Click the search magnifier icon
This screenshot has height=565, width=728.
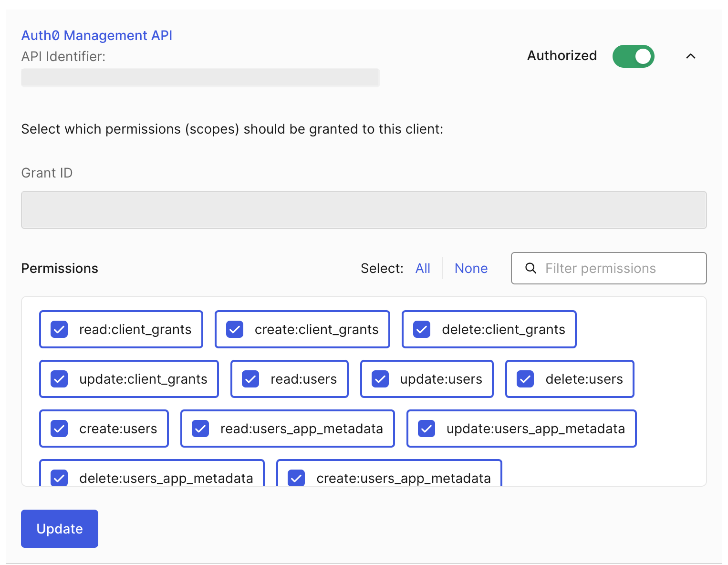click(x=530, y=268)
